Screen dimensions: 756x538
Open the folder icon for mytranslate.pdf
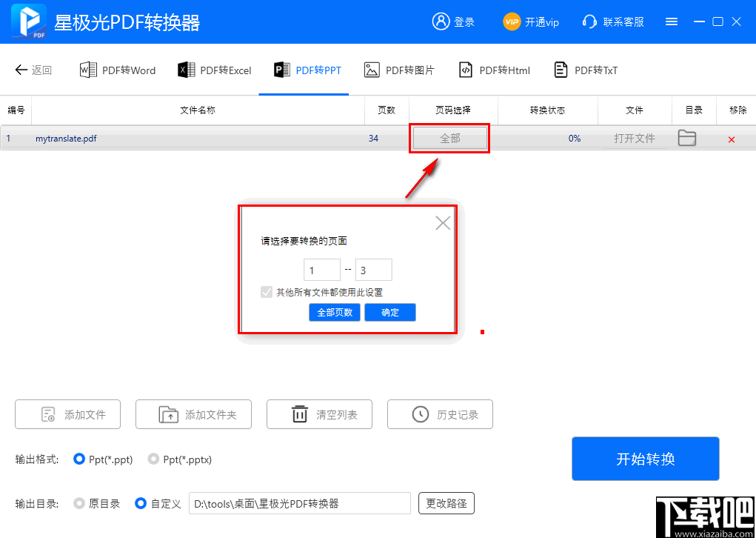[x=687, y=138]
